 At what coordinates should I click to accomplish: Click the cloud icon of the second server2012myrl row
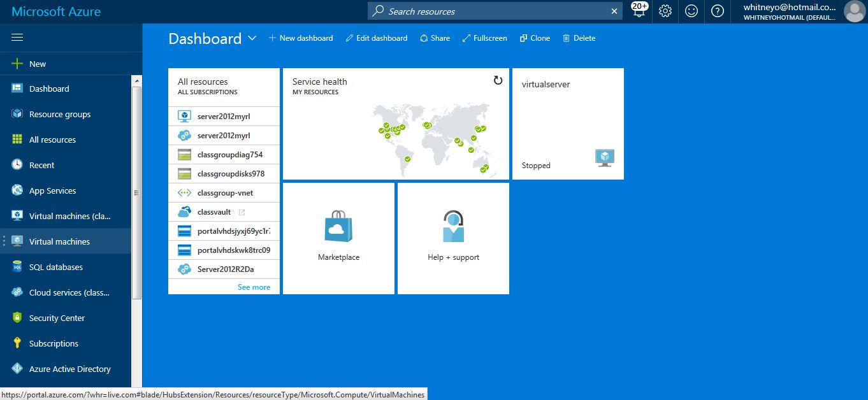tap(185, 136)
